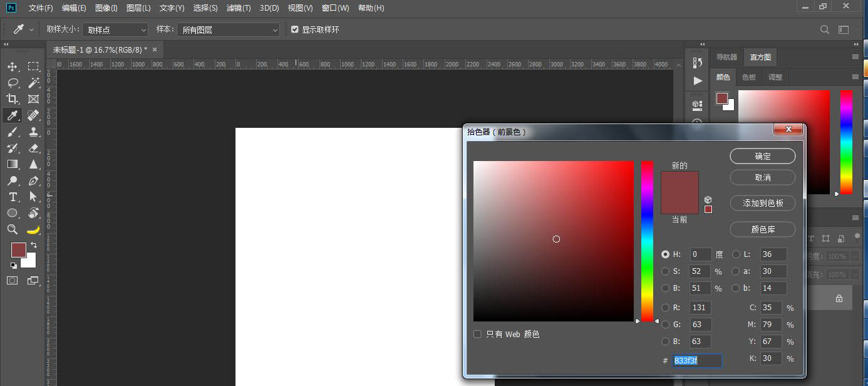
Task: Click the color field in the picker dialog
Action: [x=554, y=241]
